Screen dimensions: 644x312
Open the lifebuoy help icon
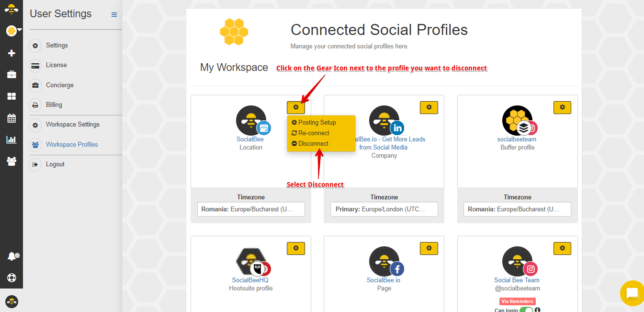[11, 277]
